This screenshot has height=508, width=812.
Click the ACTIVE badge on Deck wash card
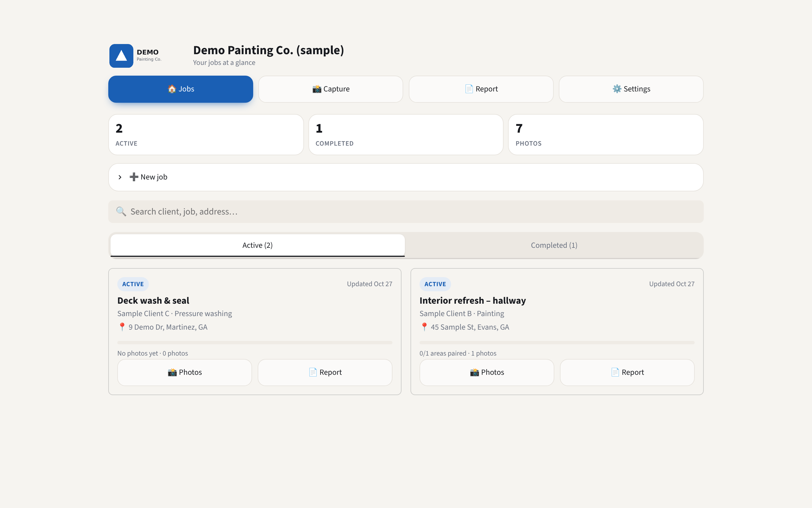(x=133, y=284)
